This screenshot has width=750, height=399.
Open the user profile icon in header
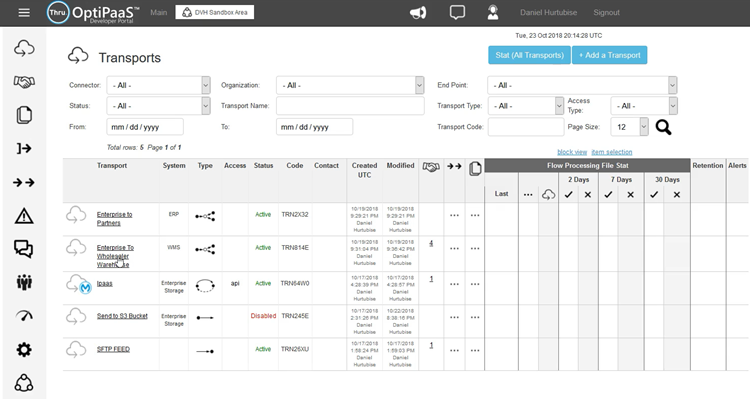pos(493,12)
